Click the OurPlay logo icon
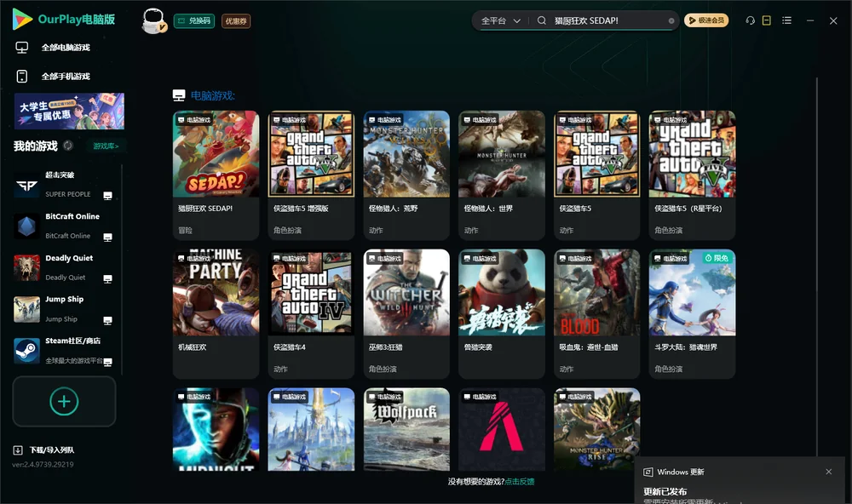This screenshot has height=504, width=852. [x=22, y=19]
